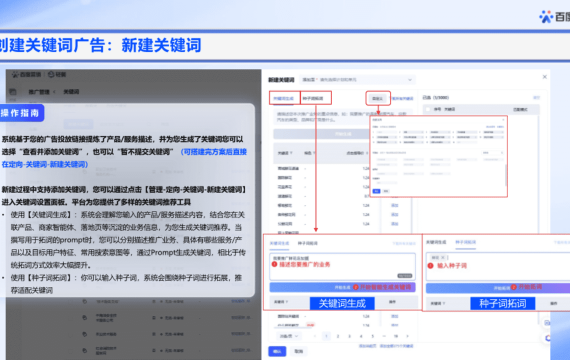Click the Baidu logo in the top-right corner of the slide
The image size is (570, 360).
(554, 16)
